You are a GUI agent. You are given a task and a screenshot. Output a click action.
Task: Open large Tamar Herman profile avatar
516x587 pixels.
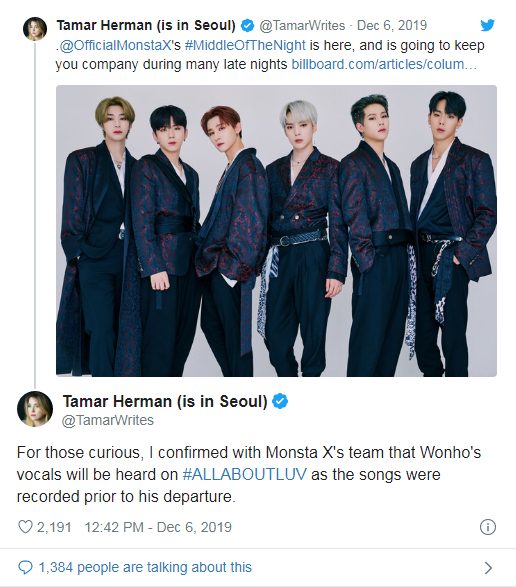tap(35, 409)
